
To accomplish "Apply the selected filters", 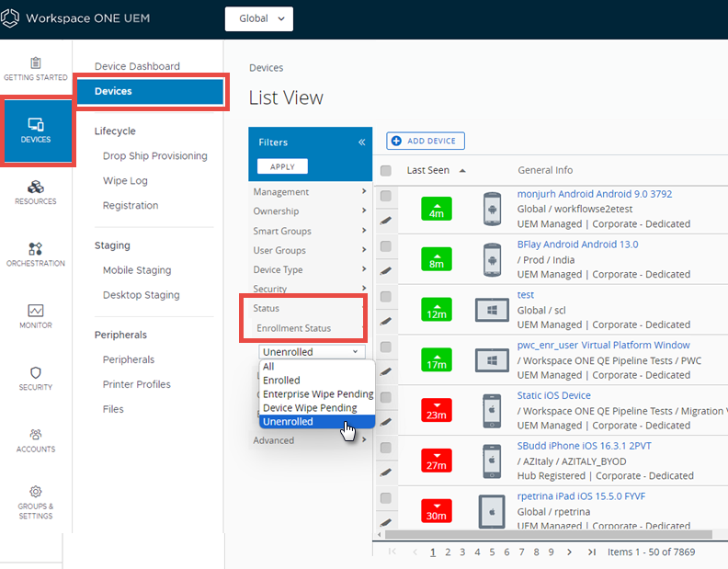I will click(x=282, y=166).
